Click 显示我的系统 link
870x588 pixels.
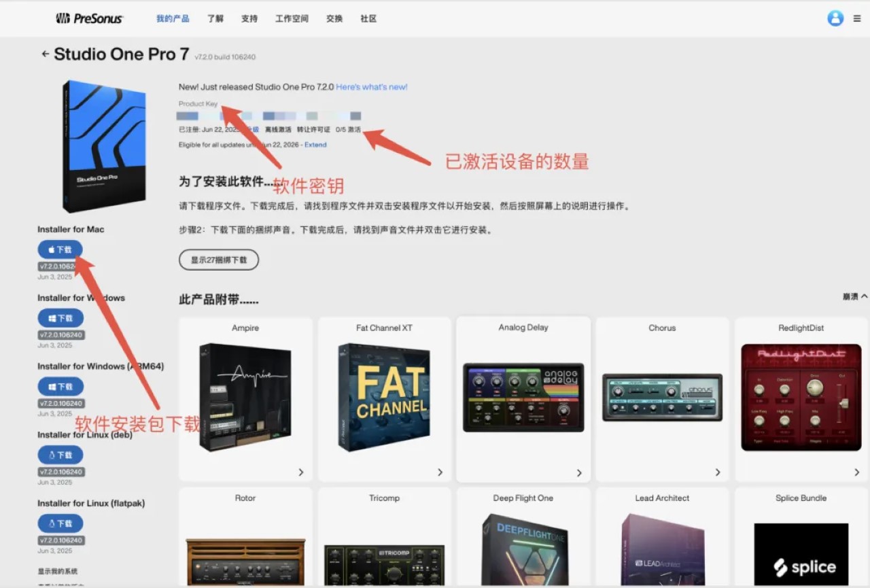(x=58, y=571)
